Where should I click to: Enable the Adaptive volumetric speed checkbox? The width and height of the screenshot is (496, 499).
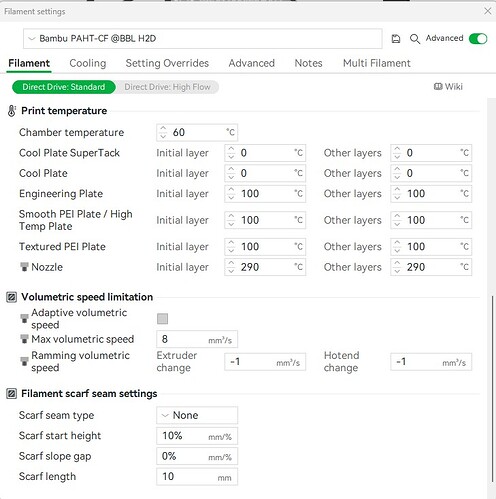coord(162,319)
